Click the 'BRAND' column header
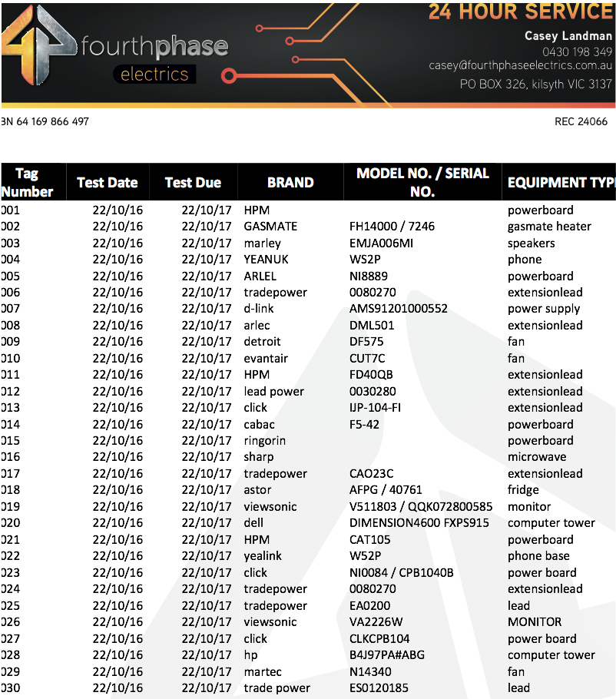 (x=290, y=182)
